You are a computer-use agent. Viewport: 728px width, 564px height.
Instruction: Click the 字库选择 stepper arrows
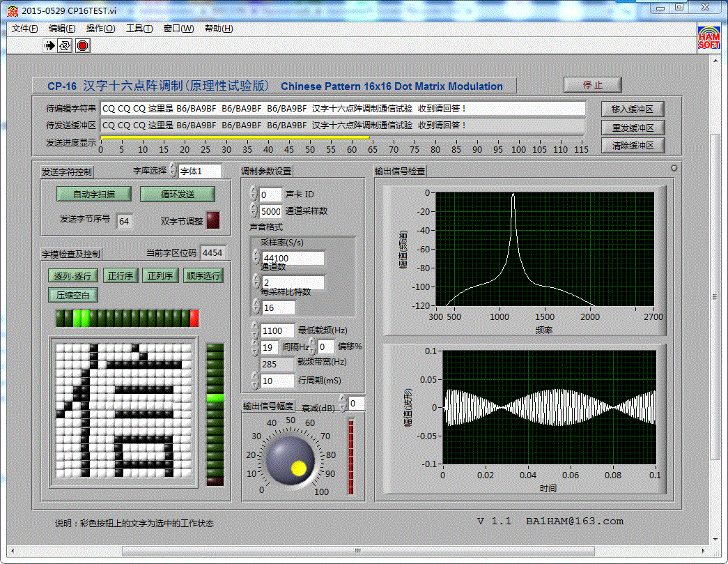(x=173, y=170)
